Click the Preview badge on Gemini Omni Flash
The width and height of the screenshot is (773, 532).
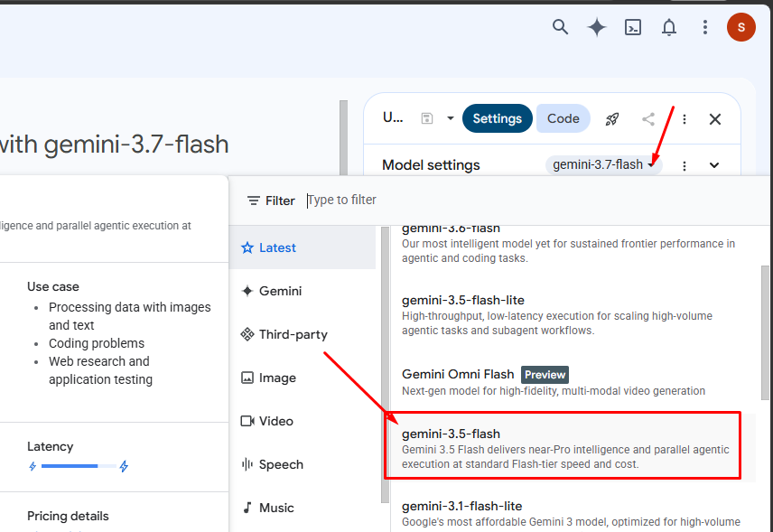545,375
